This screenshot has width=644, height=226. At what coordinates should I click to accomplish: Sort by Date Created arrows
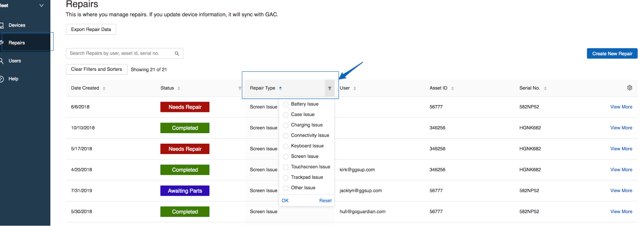[x=104, y=88]
